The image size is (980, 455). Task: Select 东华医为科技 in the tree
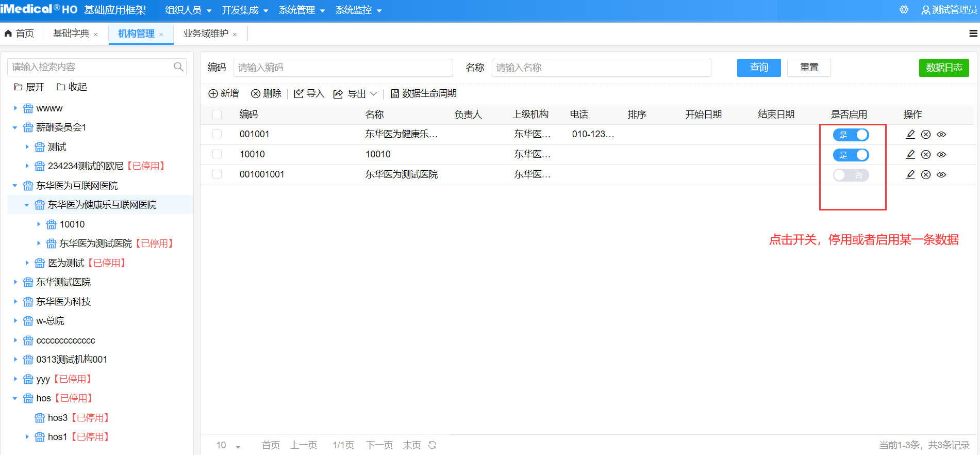pyautogui.click(x=63, y=302)
